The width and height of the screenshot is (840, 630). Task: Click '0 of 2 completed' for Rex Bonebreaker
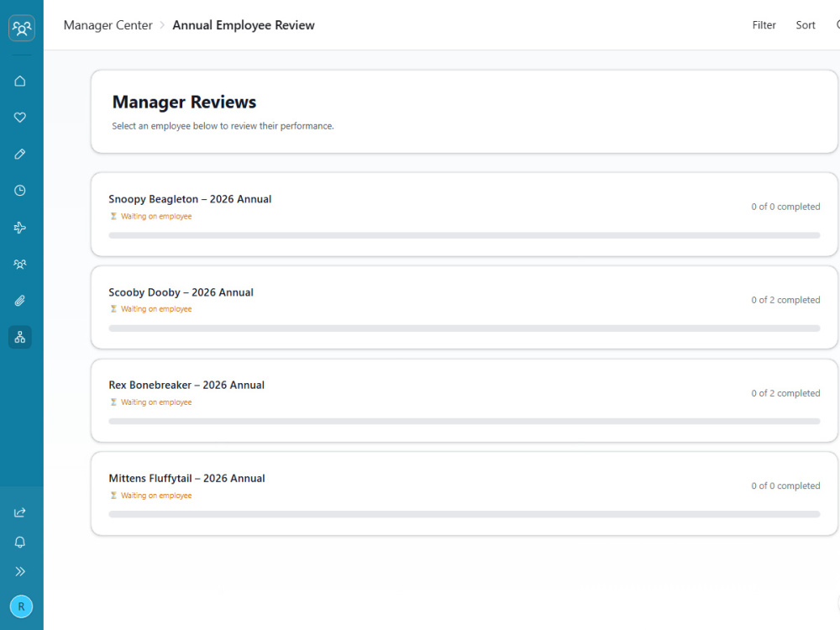tap(785, 393)
